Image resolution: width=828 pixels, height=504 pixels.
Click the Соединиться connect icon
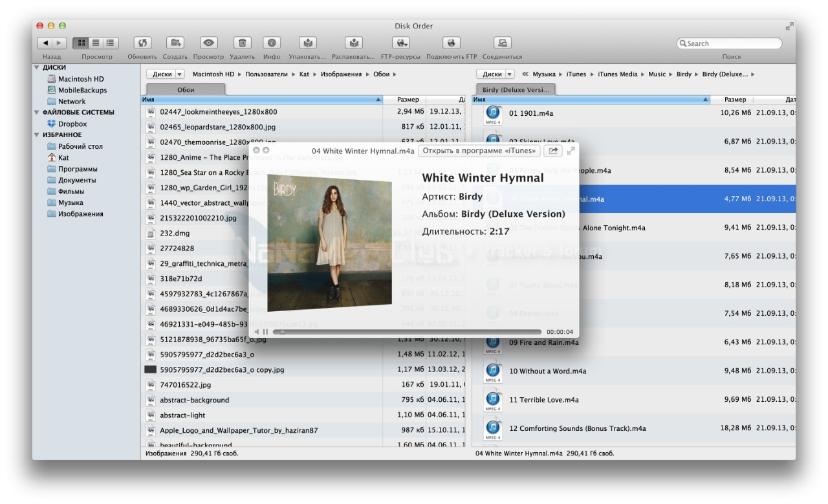(502, 43)
